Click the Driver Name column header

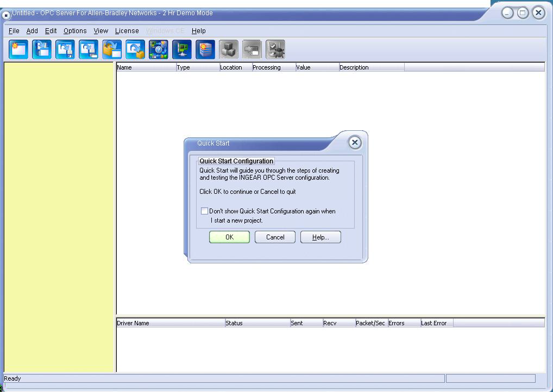pyautogui.click(x=171, y=323)
